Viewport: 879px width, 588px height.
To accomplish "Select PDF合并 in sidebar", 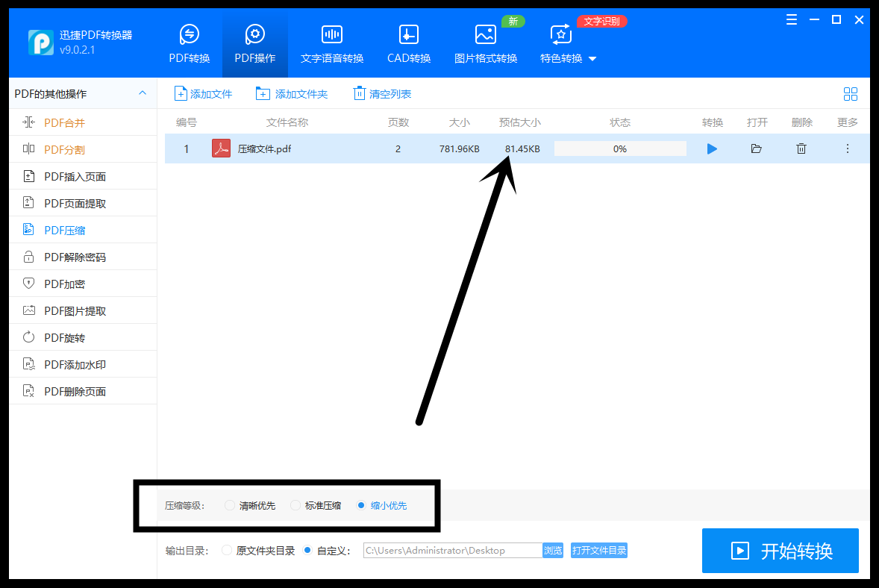I will click(83, 123).
